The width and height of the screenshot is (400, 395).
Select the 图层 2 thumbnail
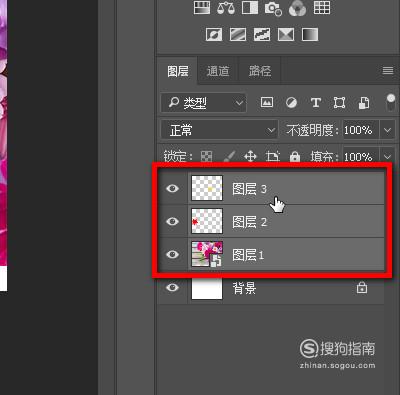tap(207, 221)
